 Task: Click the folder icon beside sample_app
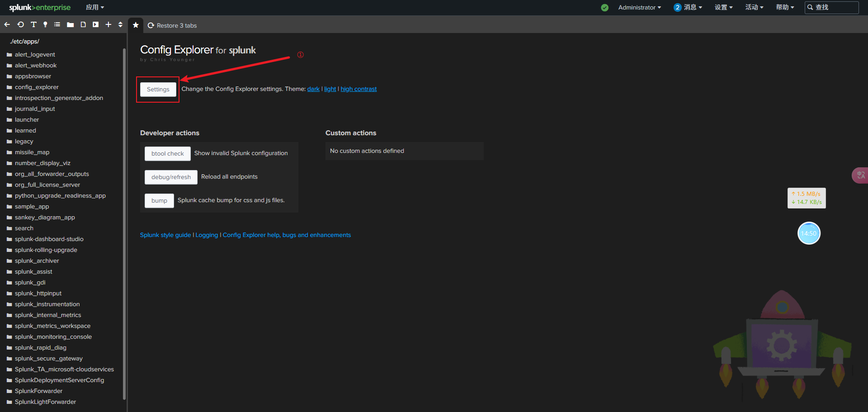click(9, 207)
